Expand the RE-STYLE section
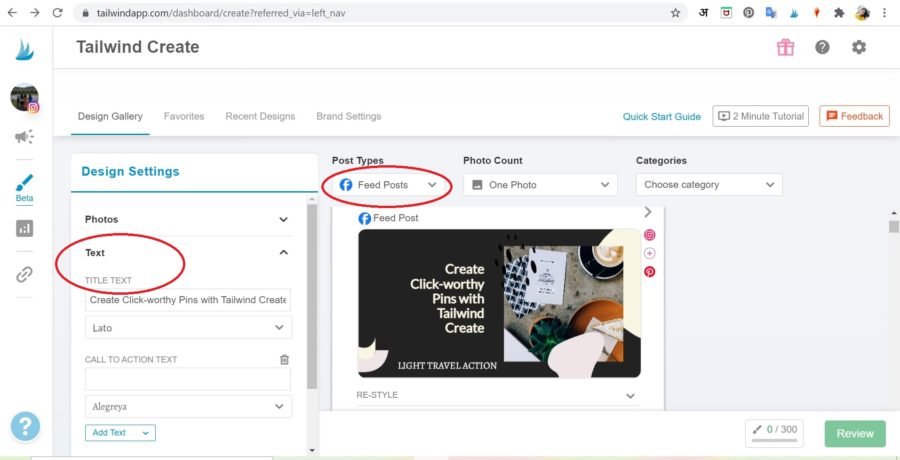Image resolution: width=900 pixels, height=460 pixels. (497, 395)
